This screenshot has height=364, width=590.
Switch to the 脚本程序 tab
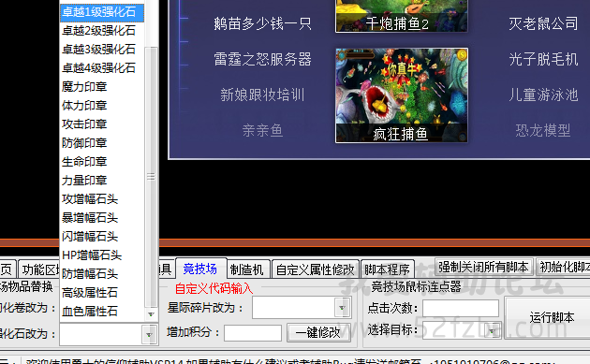click(387, 269)
